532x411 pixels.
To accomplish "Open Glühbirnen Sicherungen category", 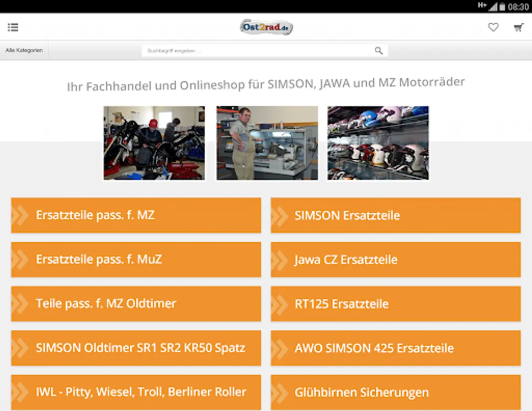I will click(x=396, y=392).
